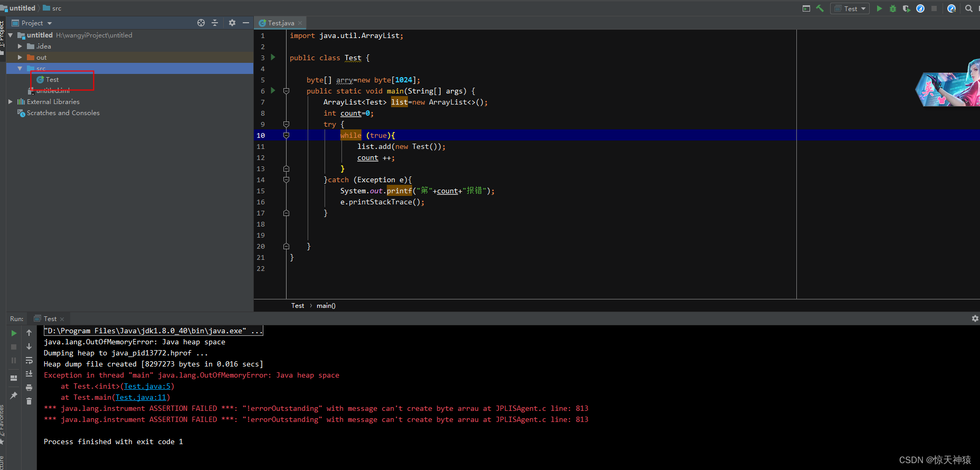Collapse the untitled project root node
Viewport: 980px width, 470px height.
(11, 35)
